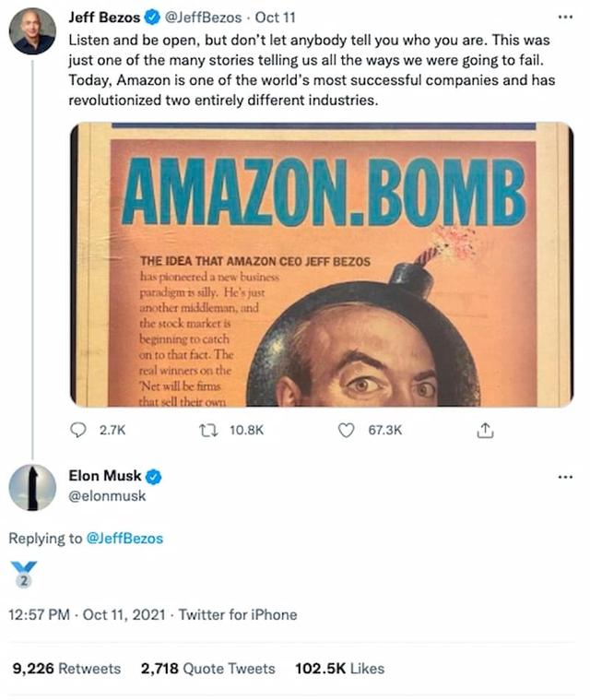The width and height of the screenshot is (590, 700).
Task: Like the Jeff Bezos tweet with the heart icon
Action: [x=347, y=430]
